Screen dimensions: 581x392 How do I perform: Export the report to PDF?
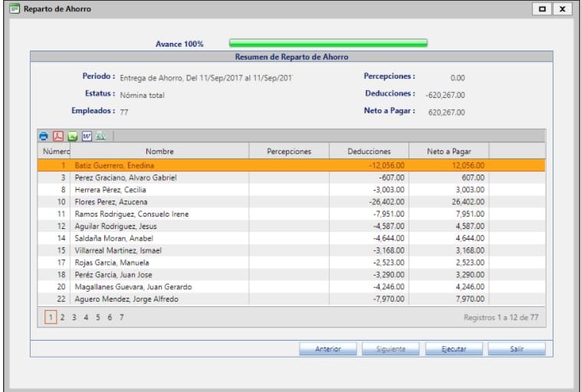pos(57,136)
